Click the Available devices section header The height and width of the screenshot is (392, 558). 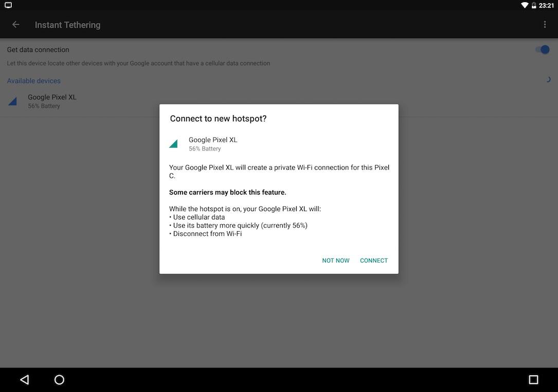point(34,81)
